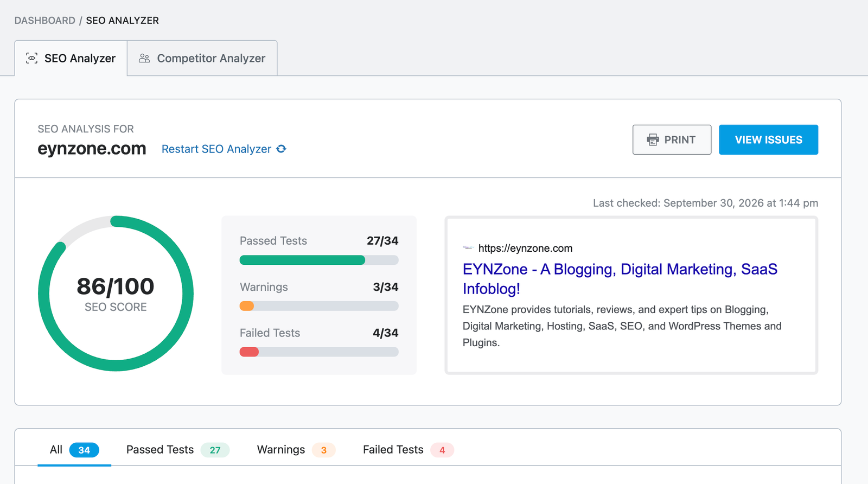Click the red 4 badge on Failed Tests
Image resolution: width=868 pixels, height=484 pixels.
(442, 450)
